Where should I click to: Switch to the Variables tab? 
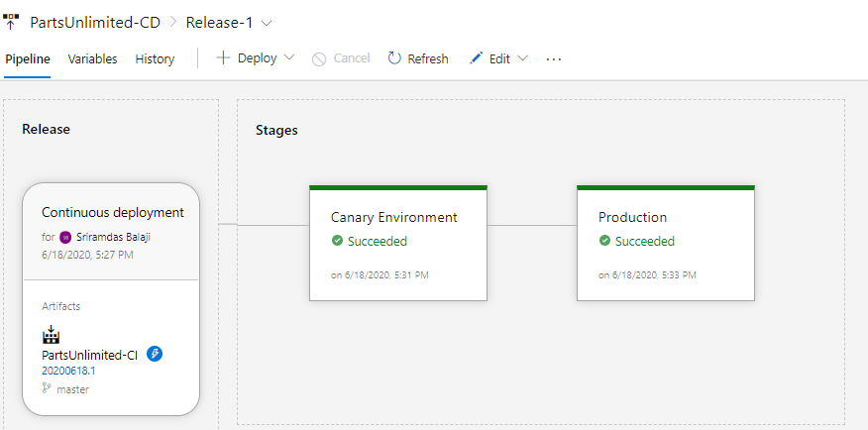pyautogui.click(x=92, y=58)
